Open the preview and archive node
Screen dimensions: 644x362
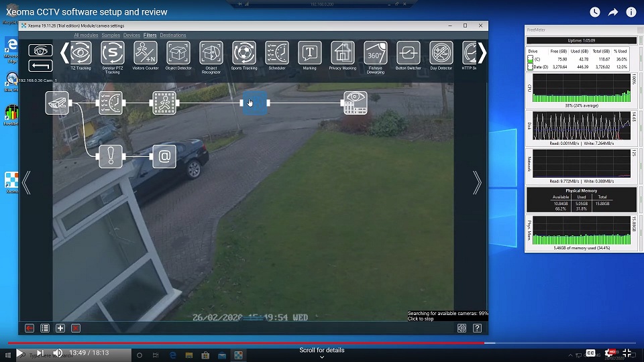tap(356, 103)
